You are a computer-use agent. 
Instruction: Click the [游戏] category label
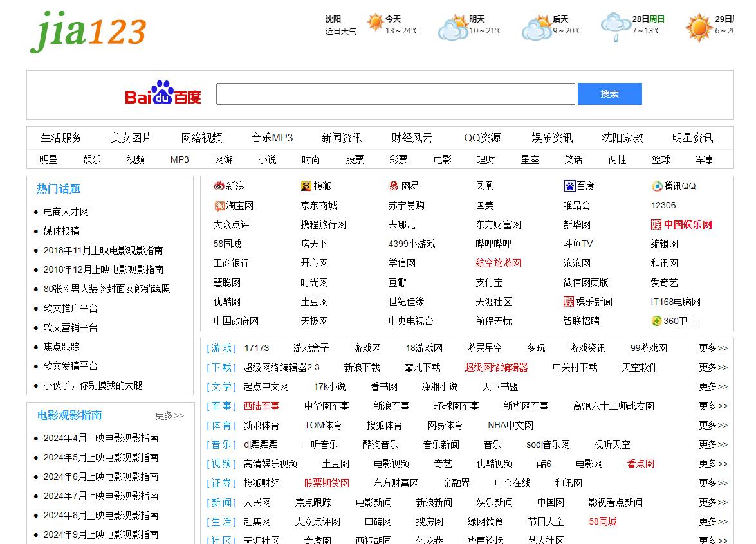click(x=221, y=348)
